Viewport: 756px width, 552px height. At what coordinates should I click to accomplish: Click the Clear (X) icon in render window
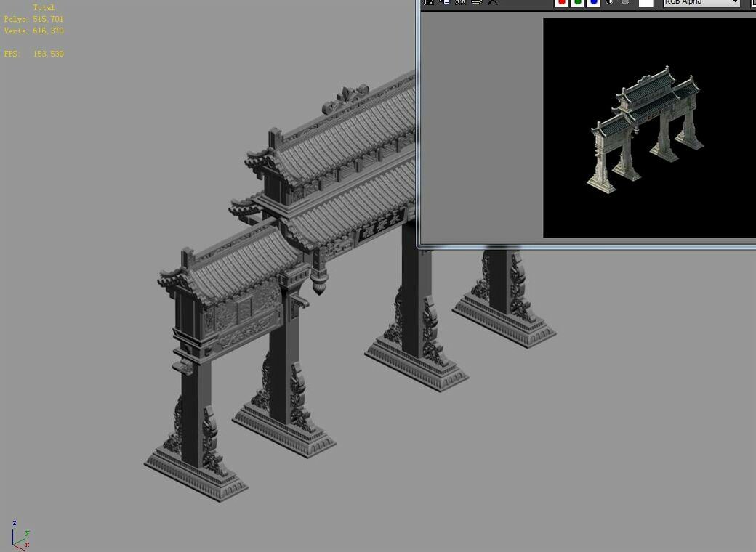[492, 2]
